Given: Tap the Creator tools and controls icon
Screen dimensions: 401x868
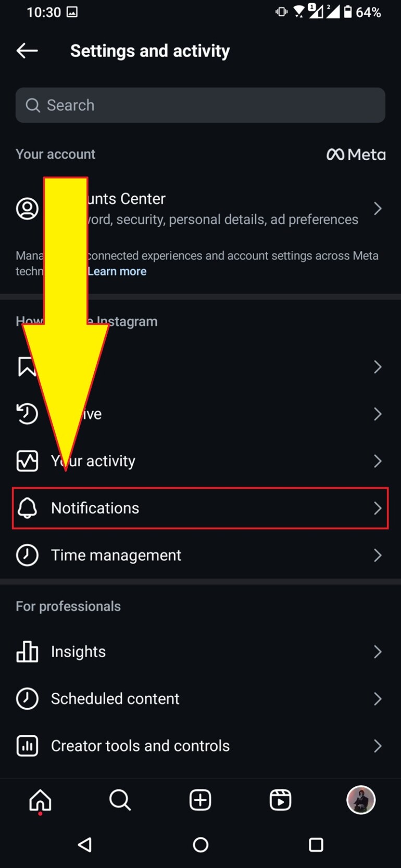Looking at the screenshot, I should (27, 746).
